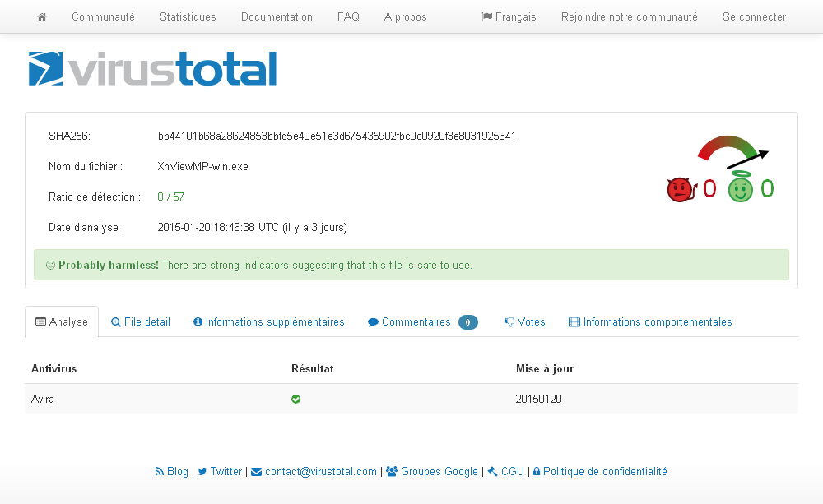Open the FAQ page
Screen dimensions: 823x504
[x=348, y=16]
